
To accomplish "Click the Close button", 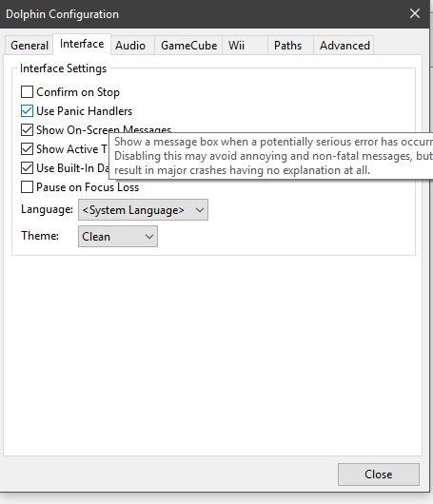I will (x=379, y=475).
